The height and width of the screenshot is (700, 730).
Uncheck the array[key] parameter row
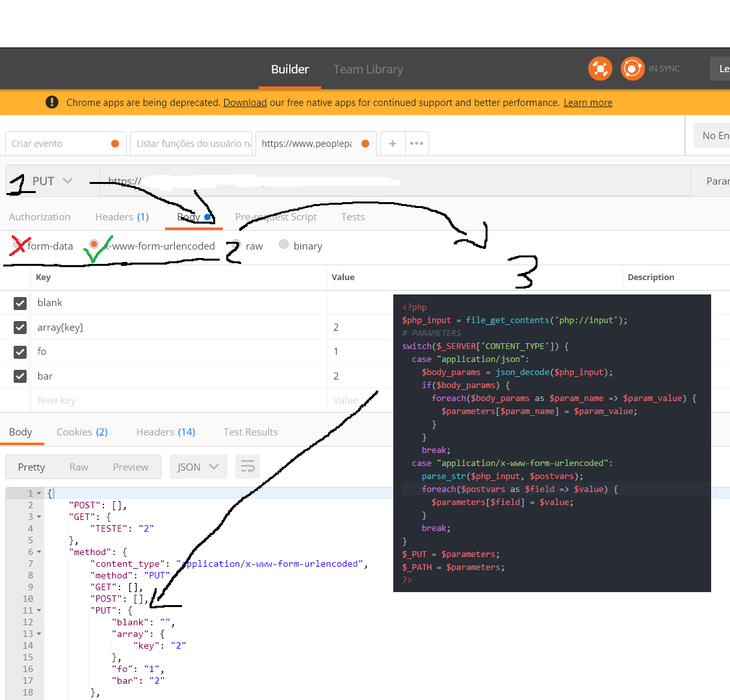19,327
